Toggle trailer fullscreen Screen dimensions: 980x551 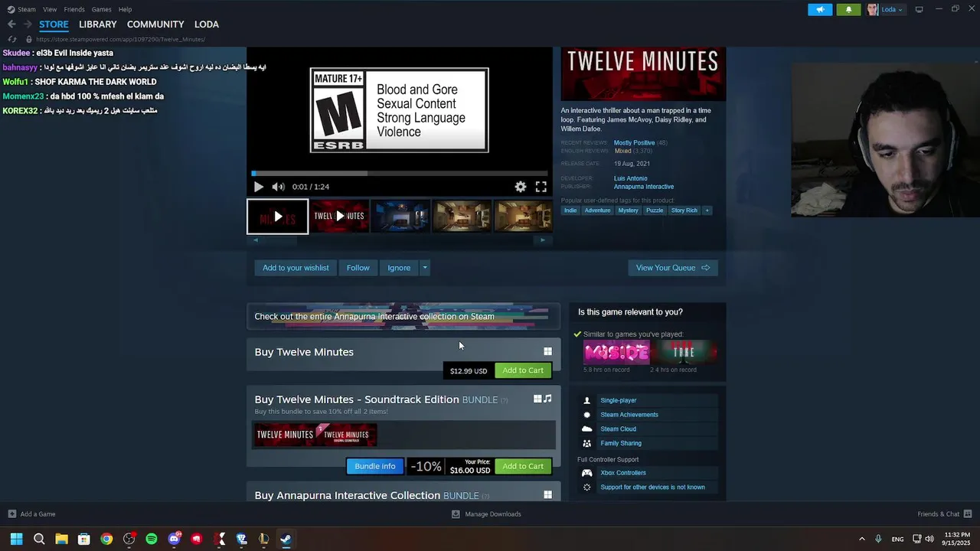click(541, 187)
